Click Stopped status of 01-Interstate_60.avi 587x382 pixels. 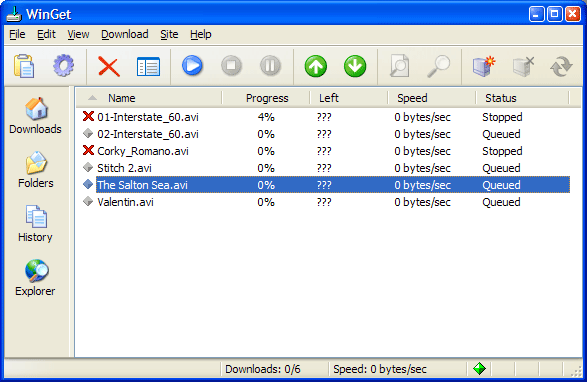click(502, 117)
